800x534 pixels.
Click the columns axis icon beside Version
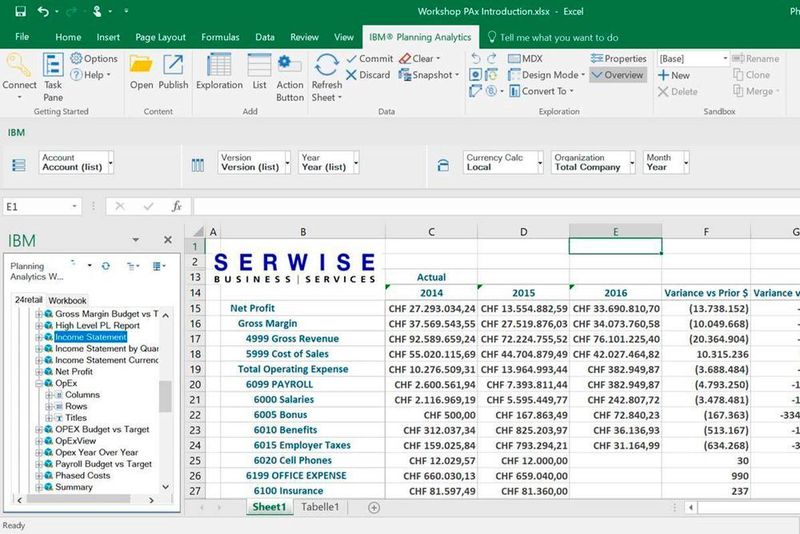coord(197,165)
